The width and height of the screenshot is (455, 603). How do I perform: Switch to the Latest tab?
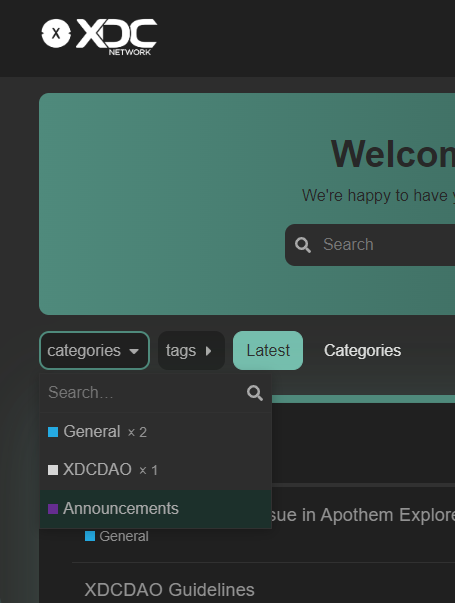(268, 350)
